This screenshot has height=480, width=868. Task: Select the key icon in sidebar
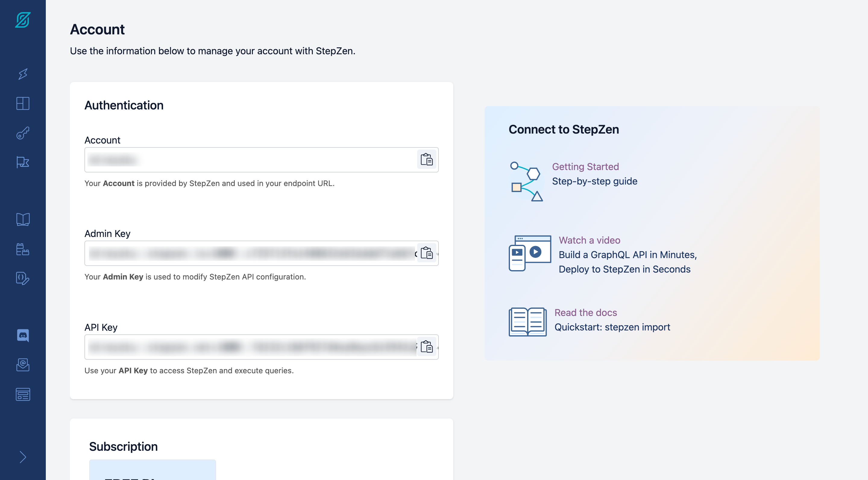pyautogui.click(x=23, y=133)
